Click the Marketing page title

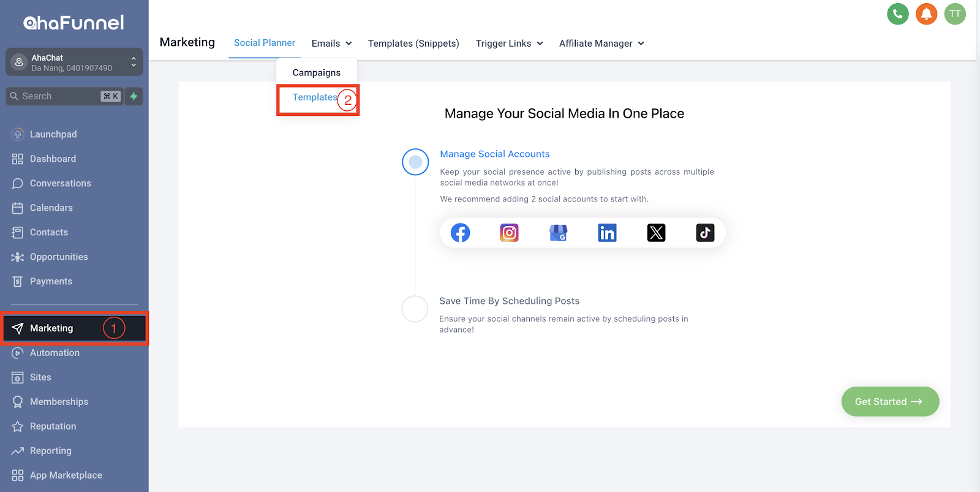(187, 42)
